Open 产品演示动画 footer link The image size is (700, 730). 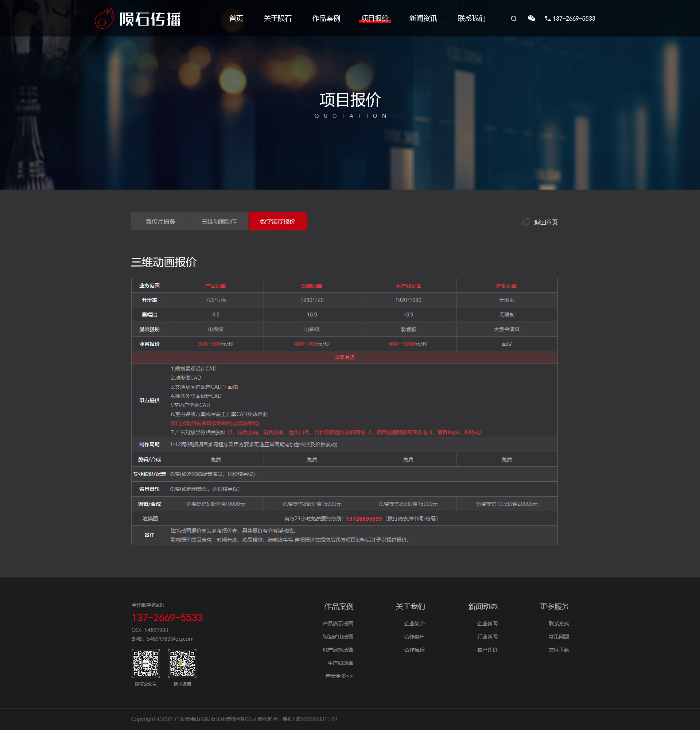point(338,624)
